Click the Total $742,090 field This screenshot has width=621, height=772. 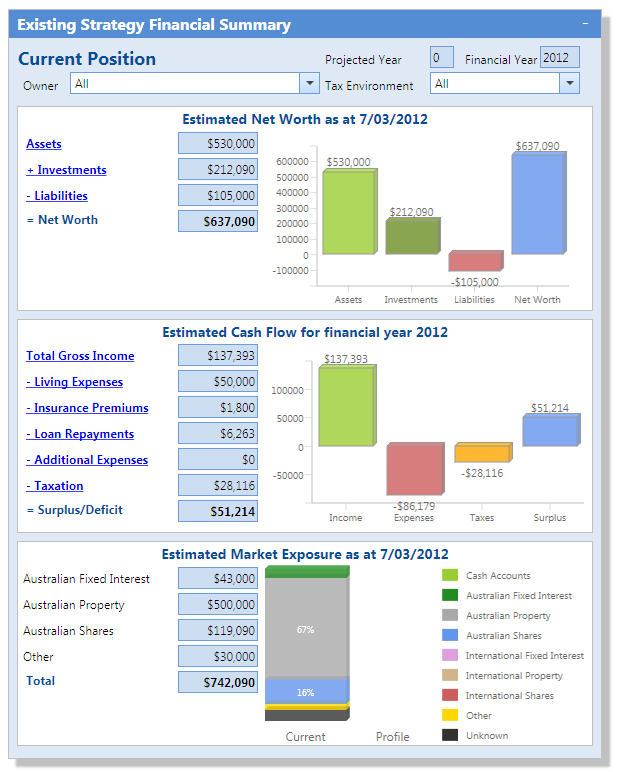click(218, 682)
